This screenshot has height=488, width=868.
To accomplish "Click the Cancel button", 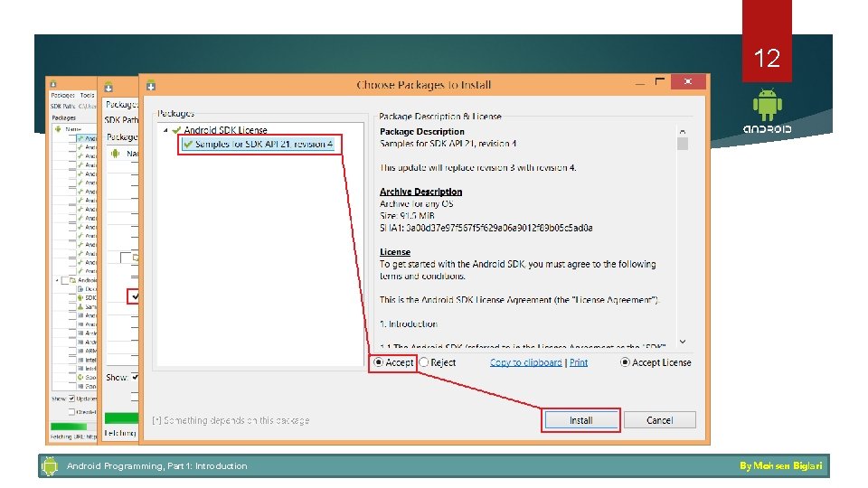I will point(659,420).
